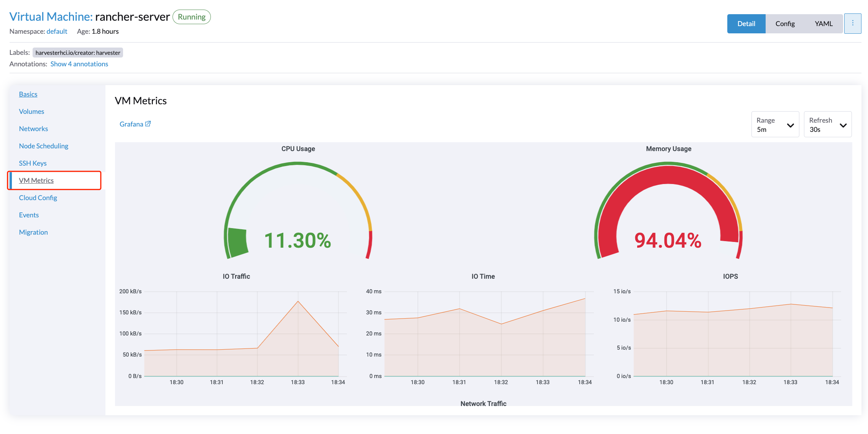Open the SSH Keys tab
Viewport: 868px width, 434px height.
click(x=33, y=163)
